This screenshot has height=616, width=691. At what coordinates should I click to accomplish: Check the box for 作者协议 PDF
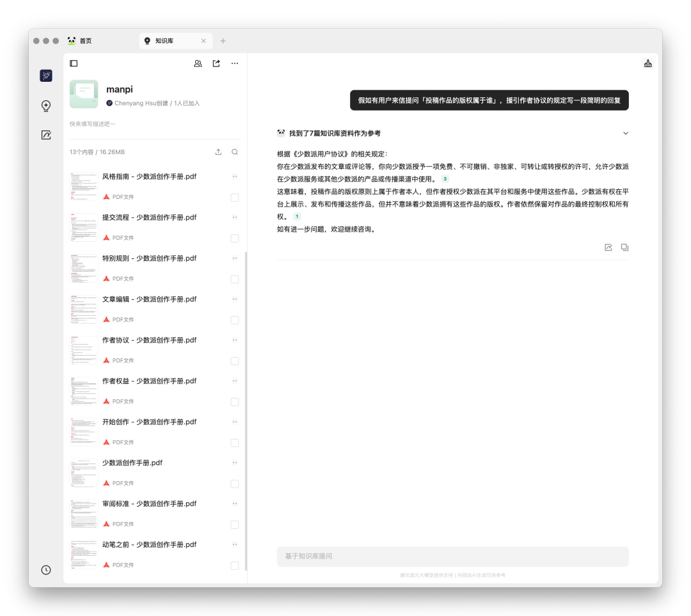pyautogui.click(x=235, y=361)
